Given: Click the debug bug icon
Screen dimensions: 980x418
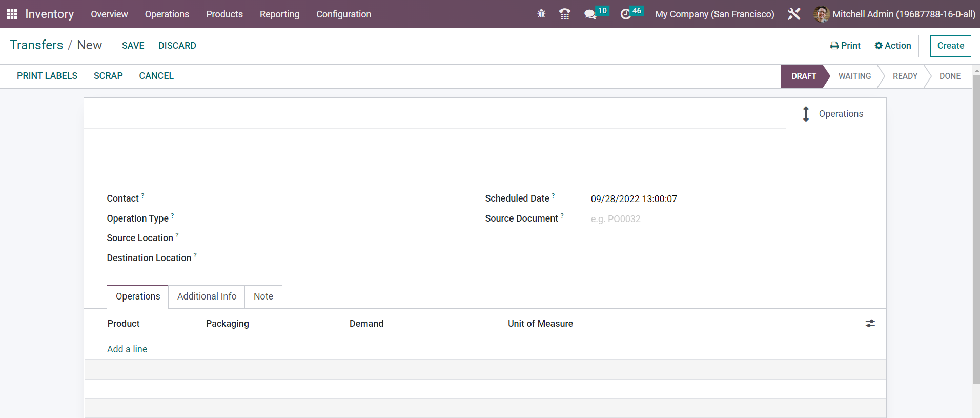Looking at the screenshot, I should coord(541,14).
